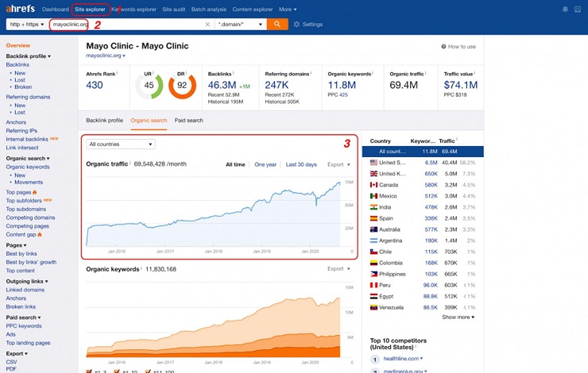Click the UR 45 ring gauge
The image size is (588, 373).
(x=149, y=86)
